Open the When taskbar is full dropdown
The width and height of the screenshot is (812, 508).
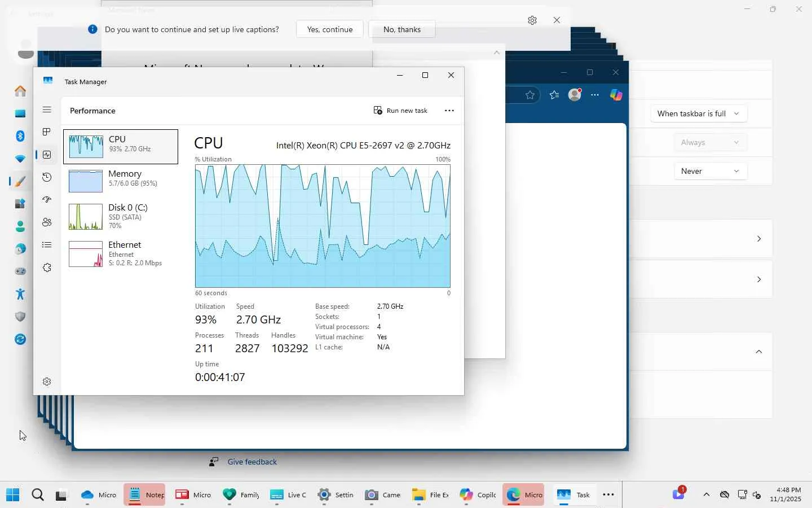(x=699, y=113)
